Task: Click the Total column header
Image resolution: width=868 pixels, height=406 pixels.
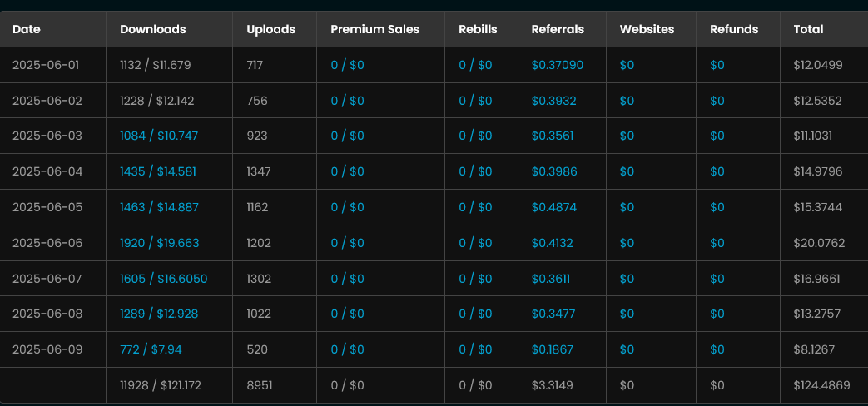Action: pos(808,29)
